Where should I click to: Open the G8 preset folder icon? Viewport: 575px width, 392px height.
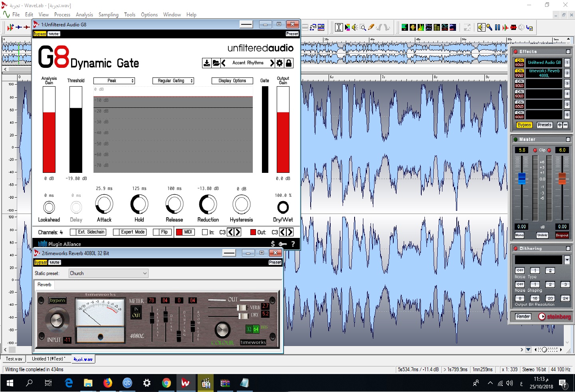coord(216,63)
